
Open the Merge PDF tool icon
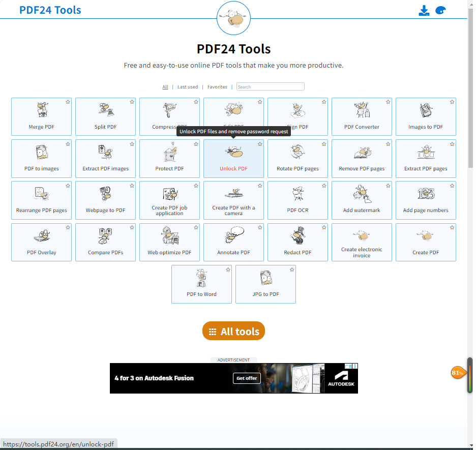click(x=42, y=110)
